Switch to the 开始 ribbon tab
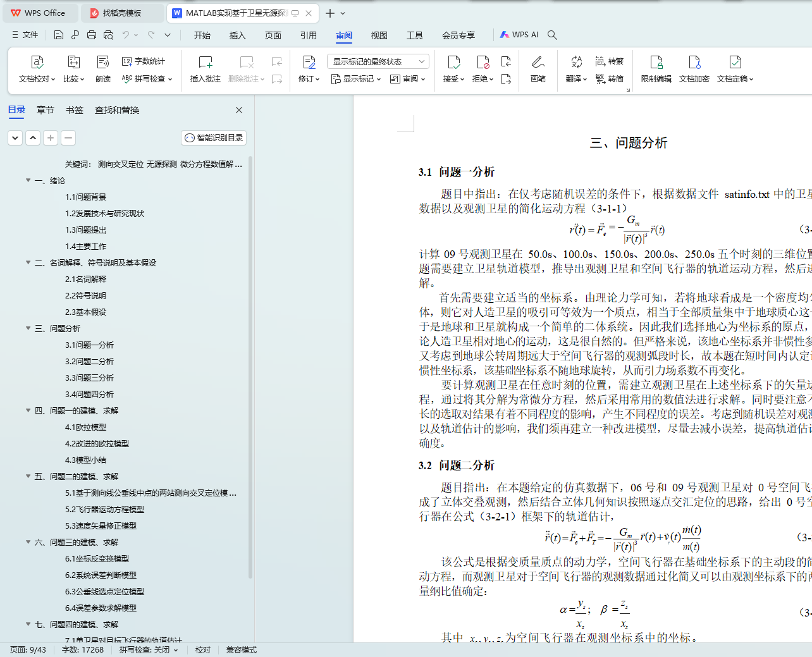The image size is (812, 657). tap(202, 35)
